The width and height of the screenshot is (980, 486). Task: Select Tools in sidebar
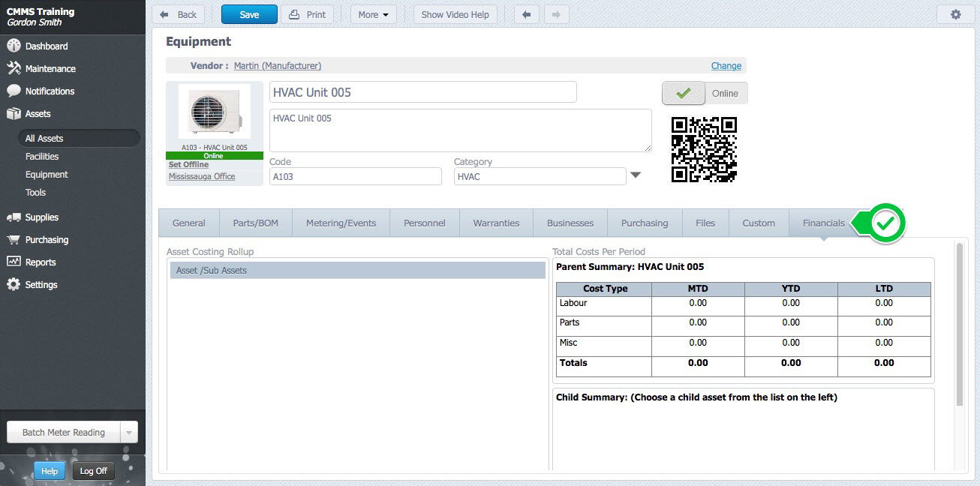pos(35,192)
